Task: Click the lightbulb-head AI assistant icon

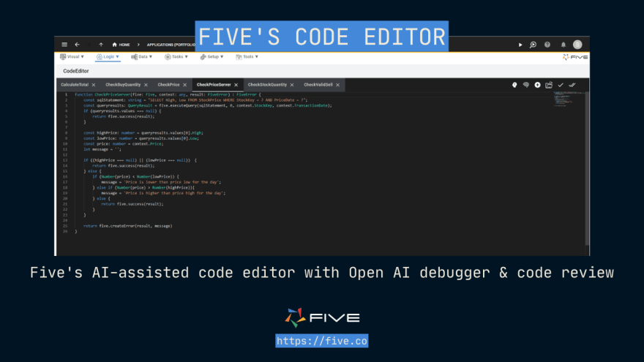Action: [514, 85]
